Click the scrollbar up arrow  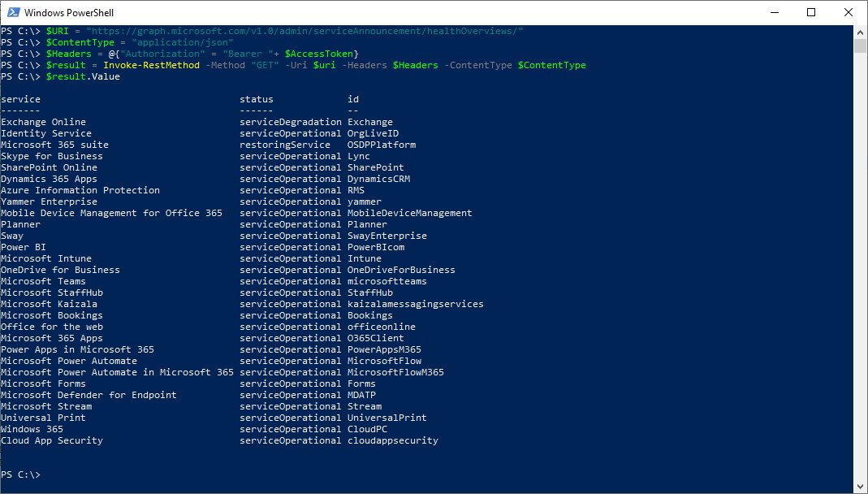coord(860,32)
